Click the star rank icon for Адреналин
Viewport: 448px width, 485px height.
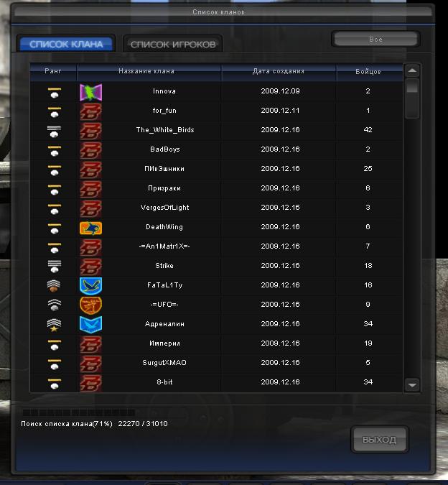[x=54, y=325]
